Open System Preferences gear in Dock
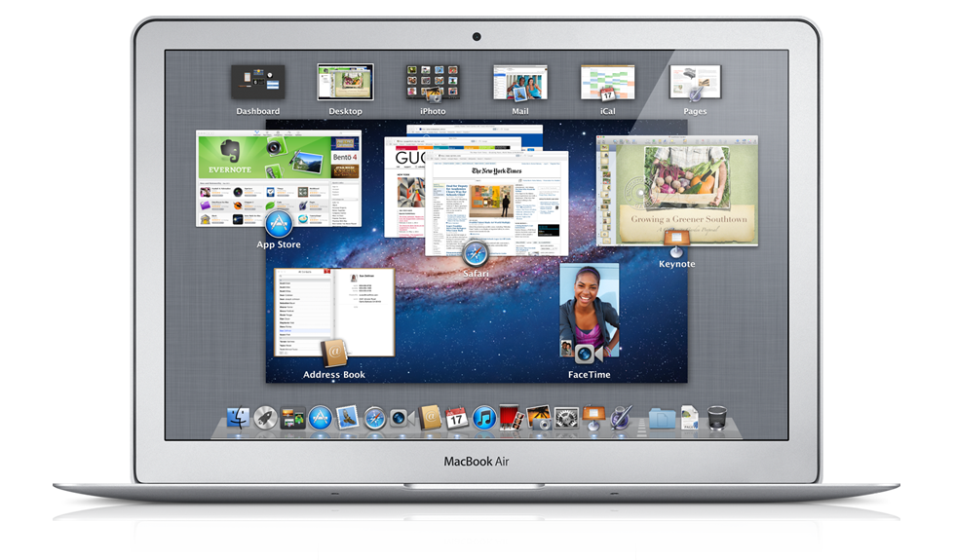The image size is (955, 560). click(567, 419)
